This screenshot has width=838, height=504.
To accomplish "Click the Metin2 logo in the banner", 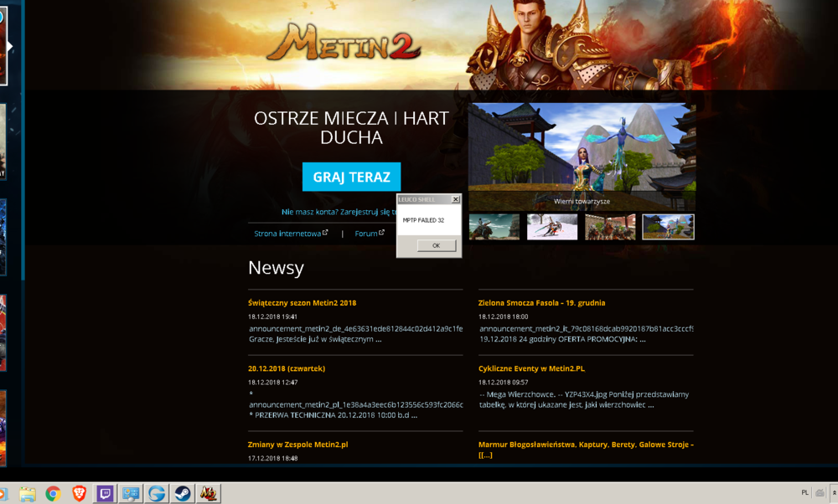I will tap(344, 44).
